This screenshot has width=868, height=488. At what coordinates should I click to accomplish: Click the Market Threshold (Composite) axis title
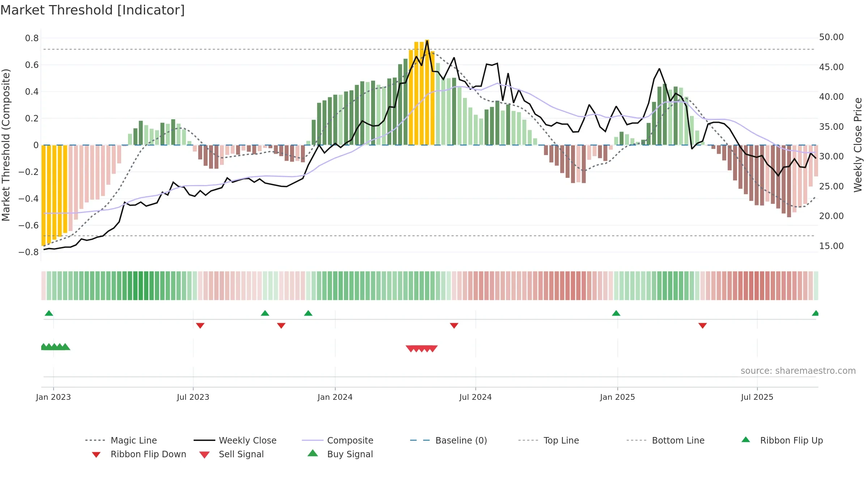(x=6, y=145)
